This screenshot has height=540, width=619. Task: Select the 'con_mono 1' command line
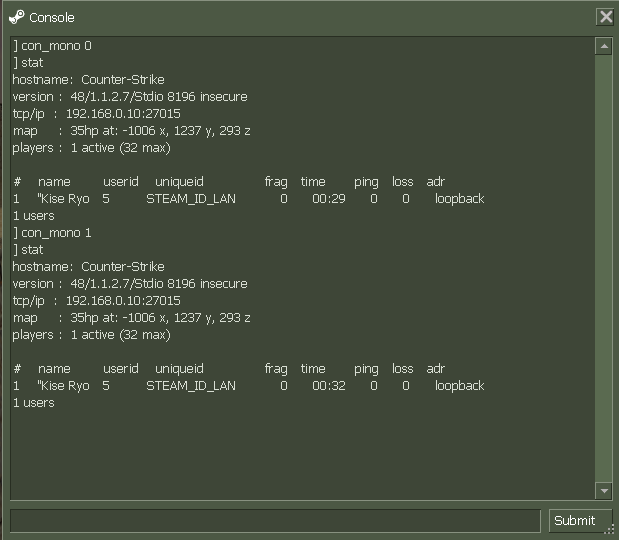52,233
